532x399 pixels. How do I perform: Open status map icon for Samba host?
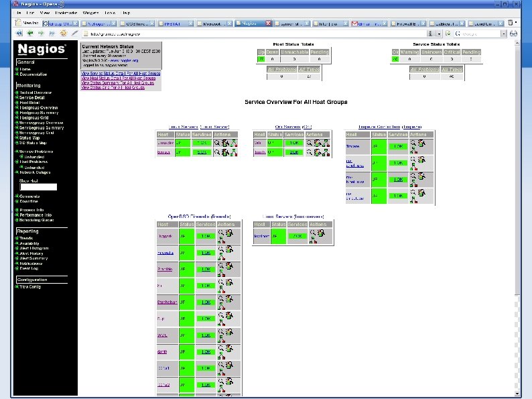tap(234, 152)
